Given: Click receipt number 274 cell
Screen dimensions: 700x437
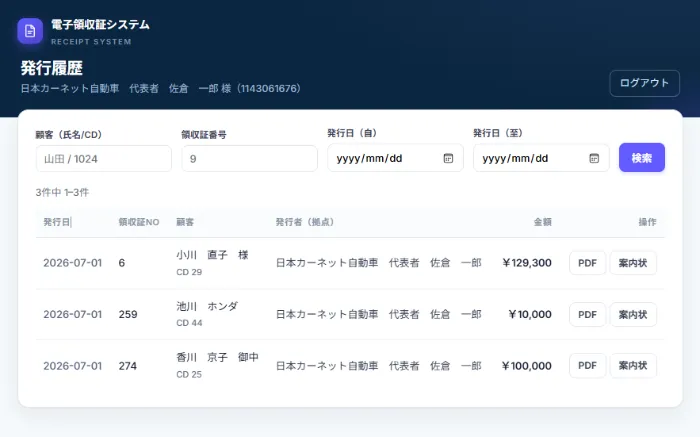Looking at the screenshot, I should coord(128,366).
